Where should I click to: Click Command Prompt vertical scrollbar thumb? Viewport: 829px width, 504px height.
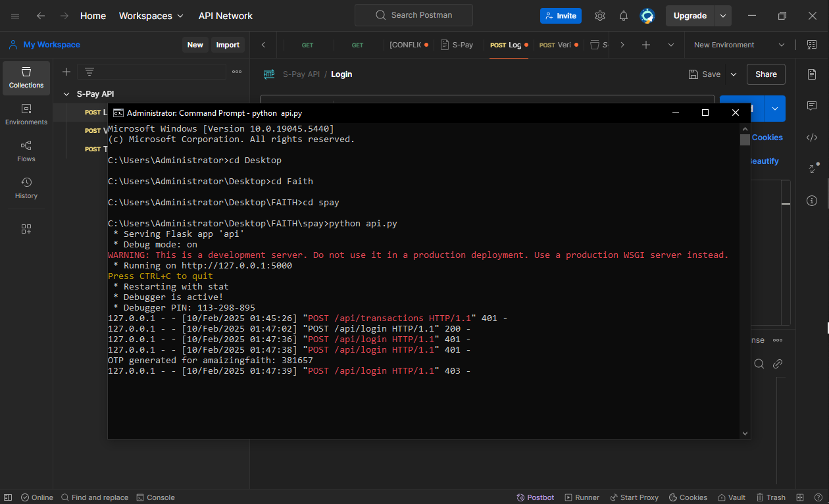click(745, 139)
